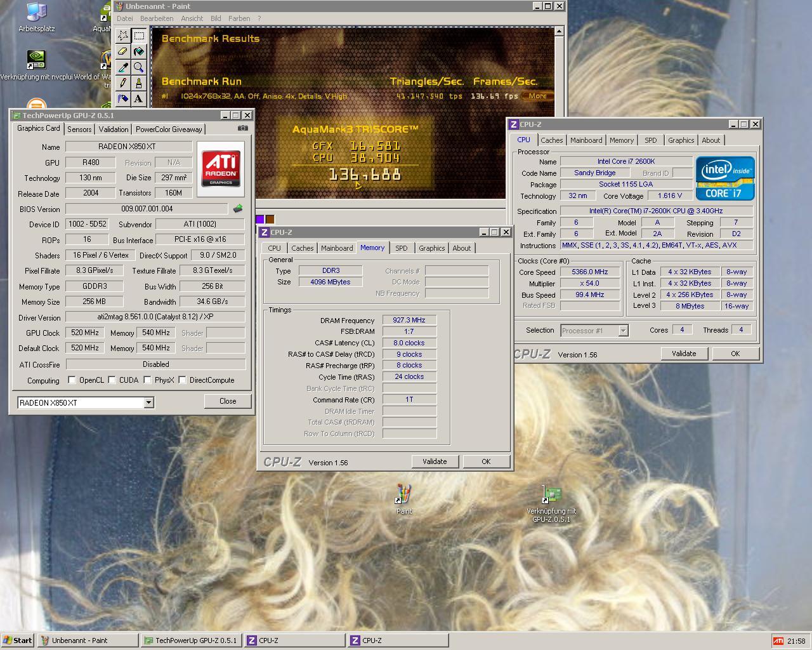
Task: Select the rectangular Select tool in Paint
Action: pyautogui.click(x=139, y=36)
